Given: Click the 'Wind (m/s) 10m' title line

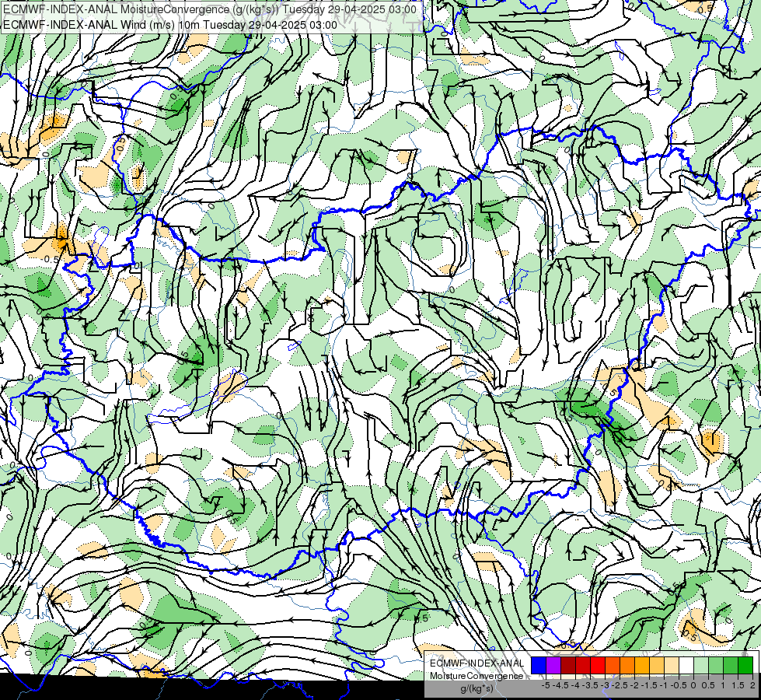Looking at the screenshot, I should (x=170, y=24).
